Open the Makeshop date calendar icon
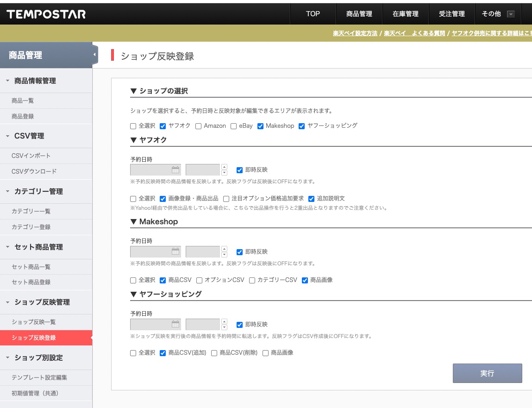The height and width of the screenshot is (408, 532). [x=175, y=252]
